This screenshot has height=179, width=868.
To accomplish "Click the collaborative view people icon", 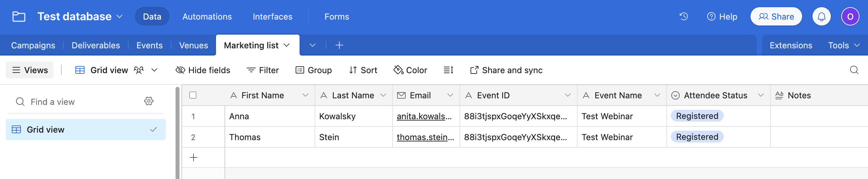I will pos(138,70).
